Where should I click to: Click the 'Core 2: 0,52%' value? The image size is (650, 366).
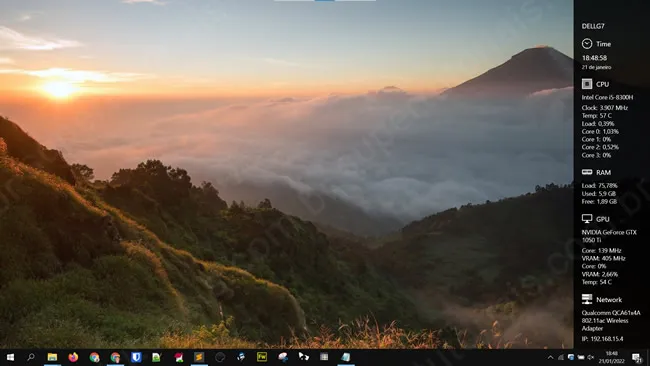[600, 147]
